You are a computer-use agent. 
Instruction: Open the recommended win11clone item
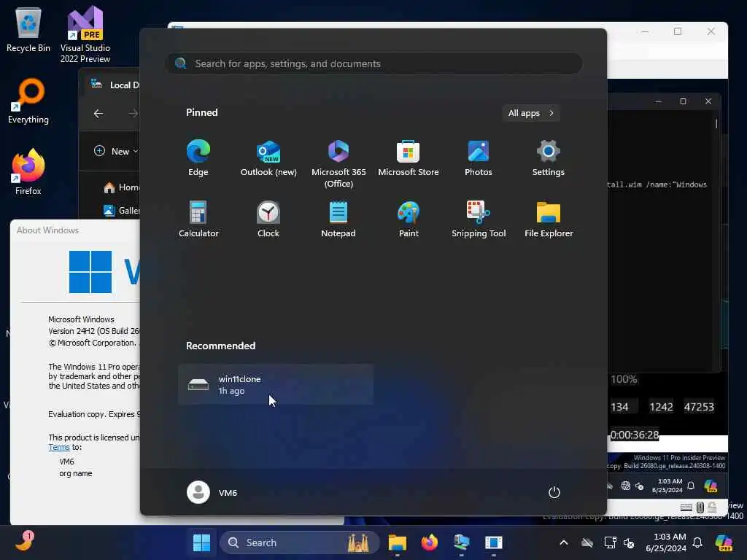click(x=275, y=385)
